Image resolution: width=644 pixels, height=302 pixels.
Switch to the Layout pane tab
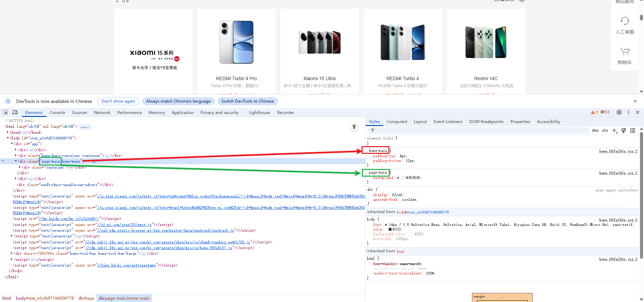point(420,122)
